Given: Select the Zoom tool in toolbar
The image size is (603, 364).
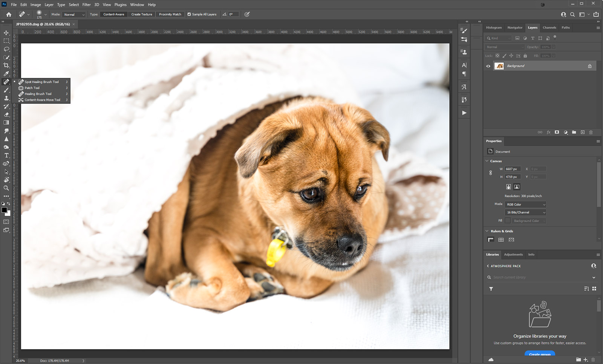Looking at the screenshot, I should click(x=6, y=188).
